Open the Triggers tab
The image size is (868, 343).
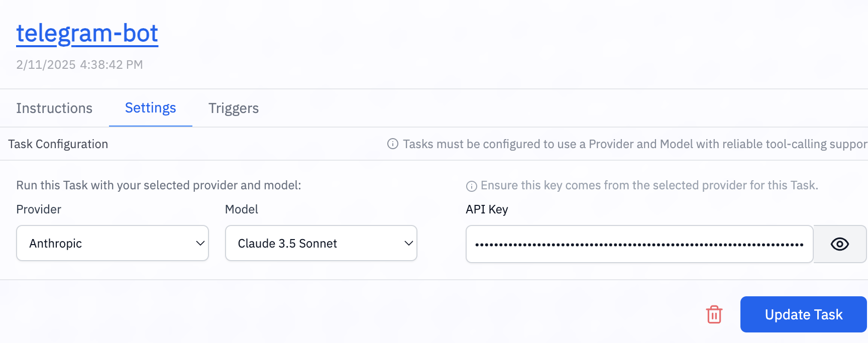coord(234,108)
